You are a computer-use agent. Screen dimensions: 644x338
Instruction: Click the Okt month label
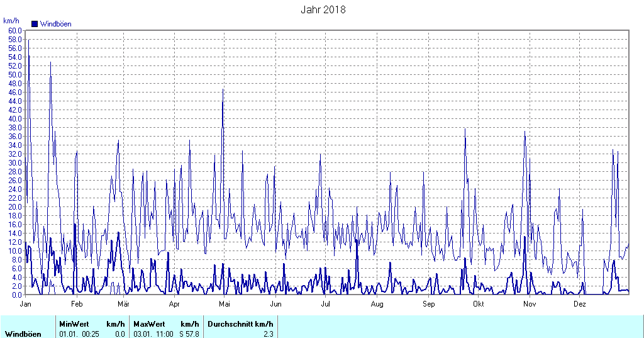[x=478, y=304]
